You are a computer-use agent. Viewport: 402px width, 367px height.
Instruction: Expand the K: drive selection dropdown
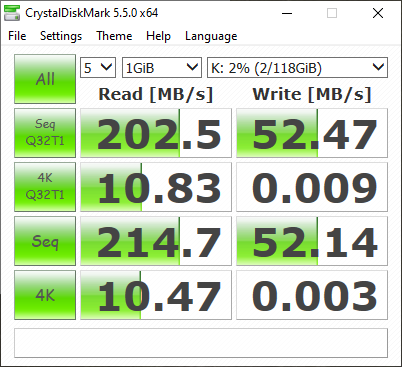click(297, 68)
